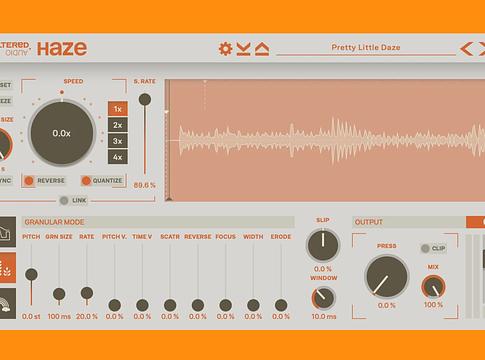
Task: Click the Slip knob
Action: (x=323, y=245)
